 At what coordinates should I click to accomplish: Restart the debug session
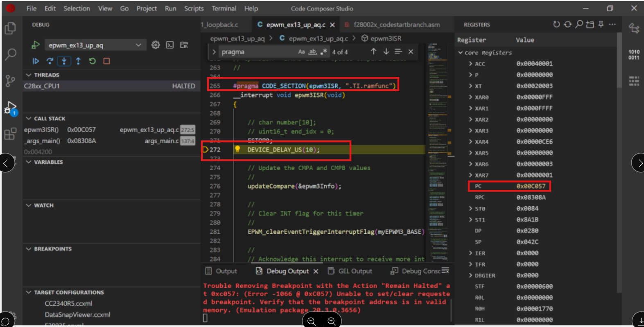tap(93, 61)
